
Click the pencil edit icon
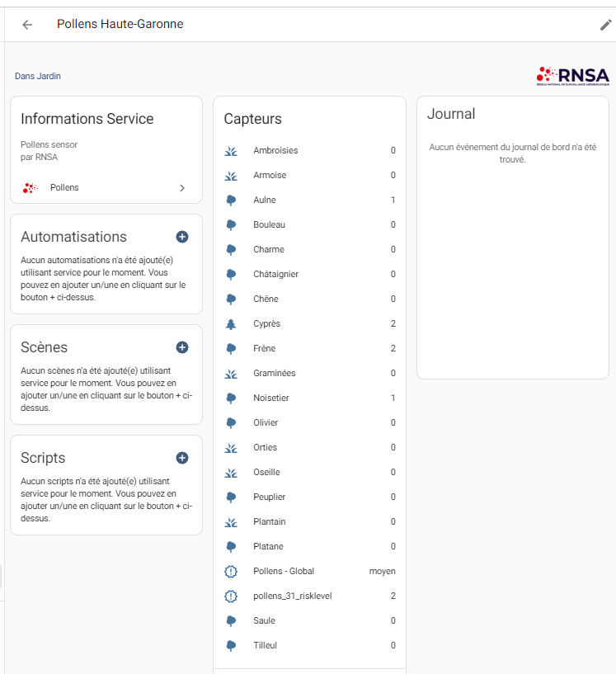click(x=605, y=25)
